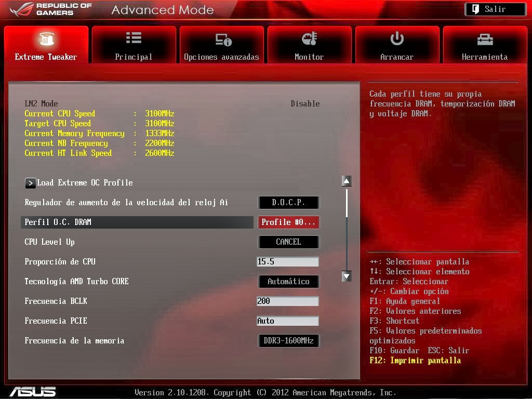
Task: Click the Extreme Tweaker chip icon
Action: (x=46, y=38)
